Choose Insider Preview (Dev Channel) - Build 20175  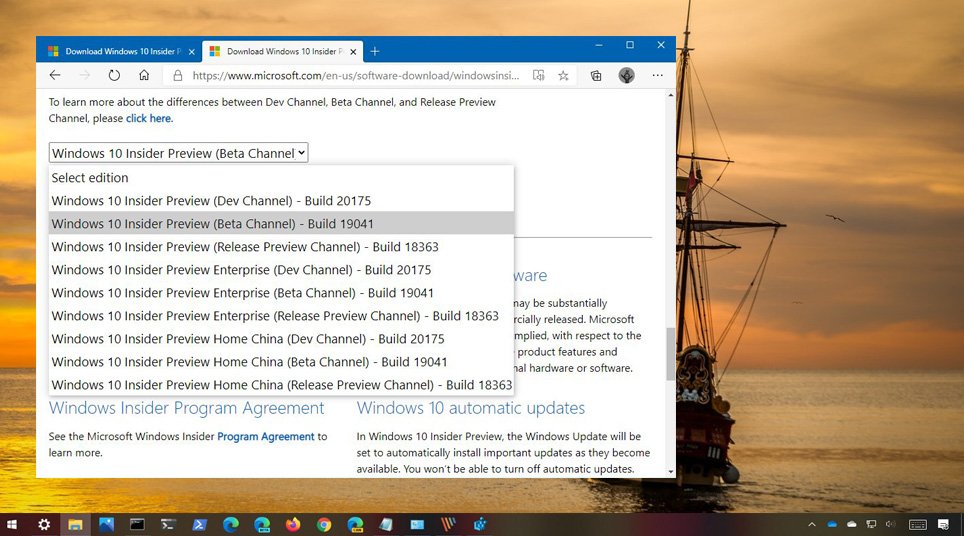coord(211,200)
